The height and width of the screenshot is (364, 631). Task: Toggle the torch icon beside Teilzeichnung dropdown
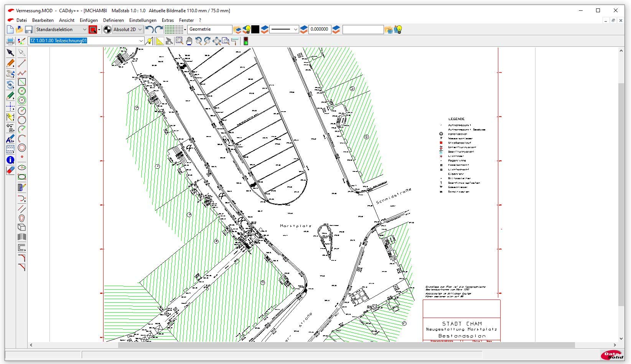click(149, 41)
